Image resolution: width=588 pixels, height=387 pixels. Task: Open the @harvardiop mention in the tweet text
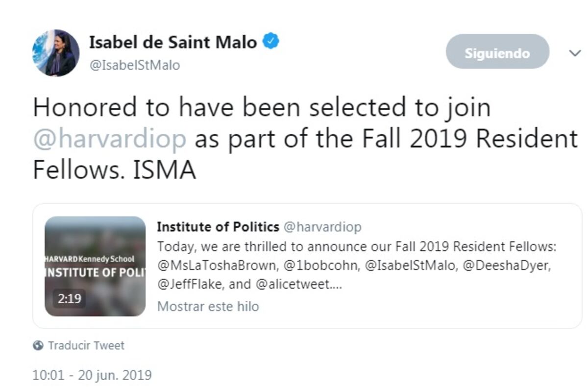pos(108,138)
